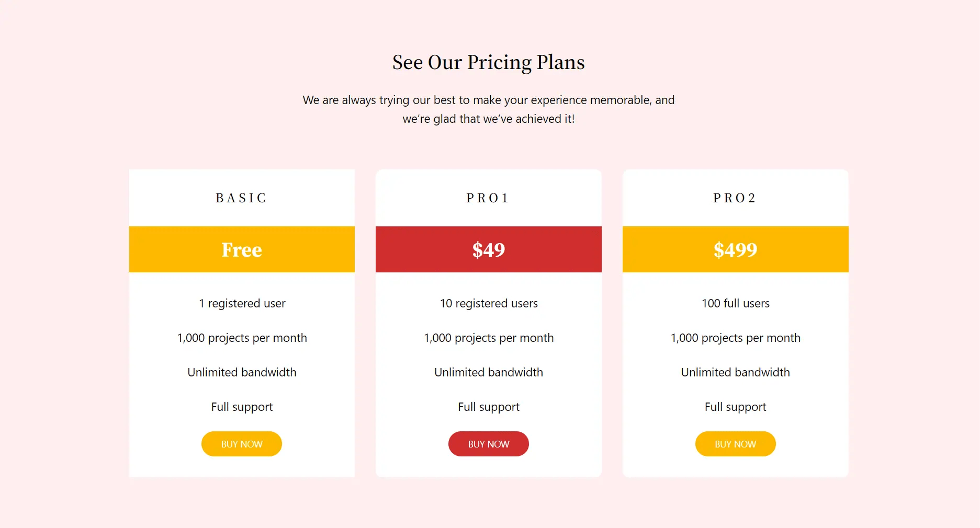Click "Unlimited bandwidth" in the Pro 1 card
The width and height of the screenshot is (980, 528).
coord(489,372)
